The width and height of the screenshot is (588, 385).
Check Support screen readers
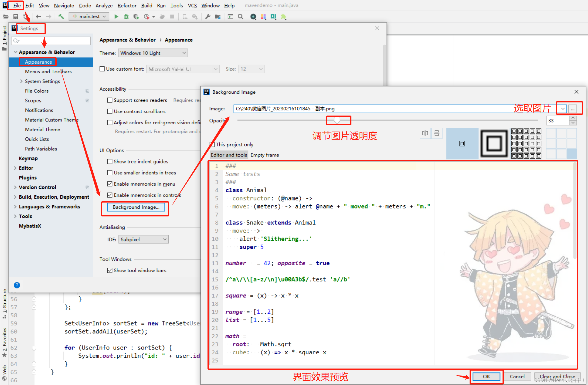point(110,100)
